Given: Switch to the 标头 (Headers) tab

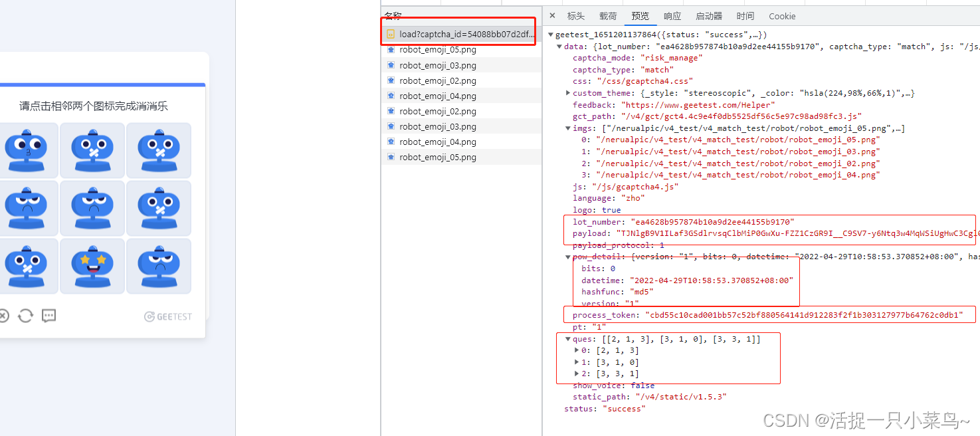Looking at the screenshot, I should [x=575, y=16].
